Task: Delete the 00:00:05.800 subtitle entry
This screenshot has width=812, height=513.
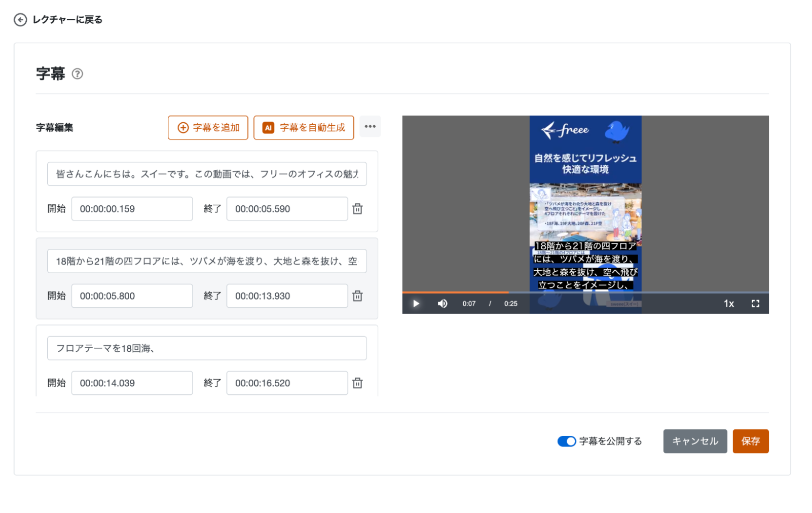Action: 357,296
